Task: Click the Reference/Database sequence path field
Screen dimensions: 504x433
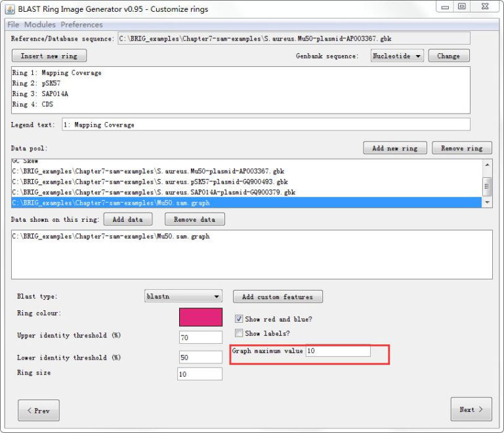Action: [294, 38]
